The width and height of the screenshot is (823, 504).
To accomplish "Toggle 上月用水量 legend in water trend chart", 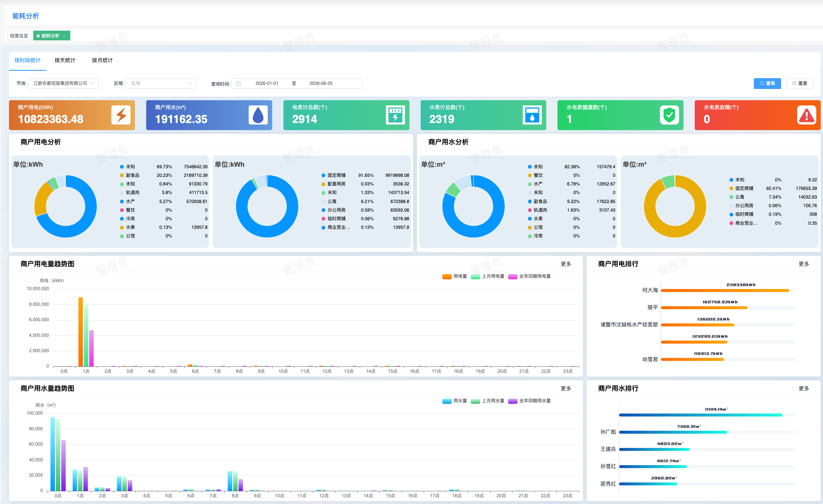I will tap(488, 401).
